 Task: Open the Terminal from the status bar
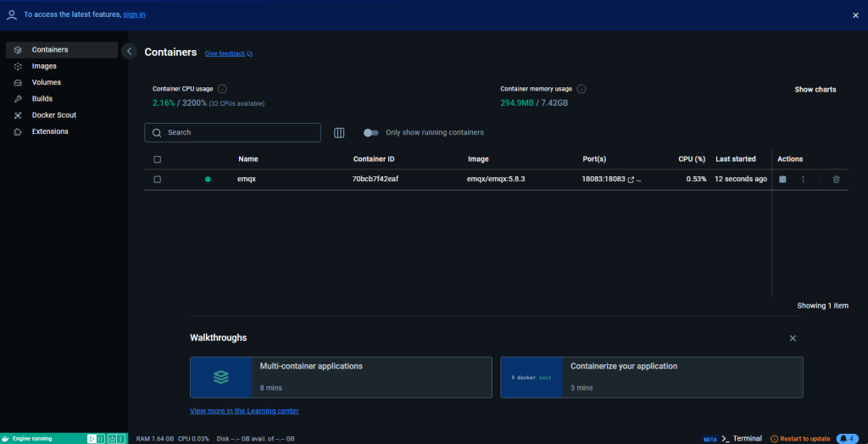coord(742,438)
